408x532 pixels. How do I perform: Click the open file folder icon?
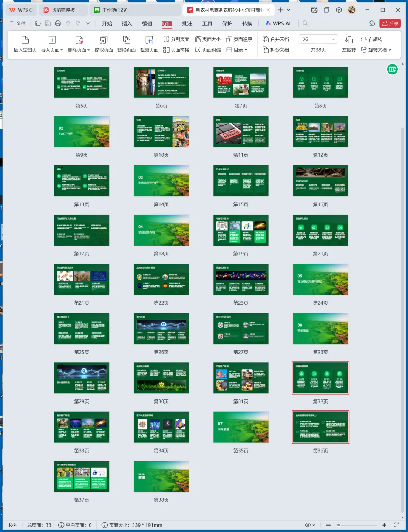click(x=38, y=23)
